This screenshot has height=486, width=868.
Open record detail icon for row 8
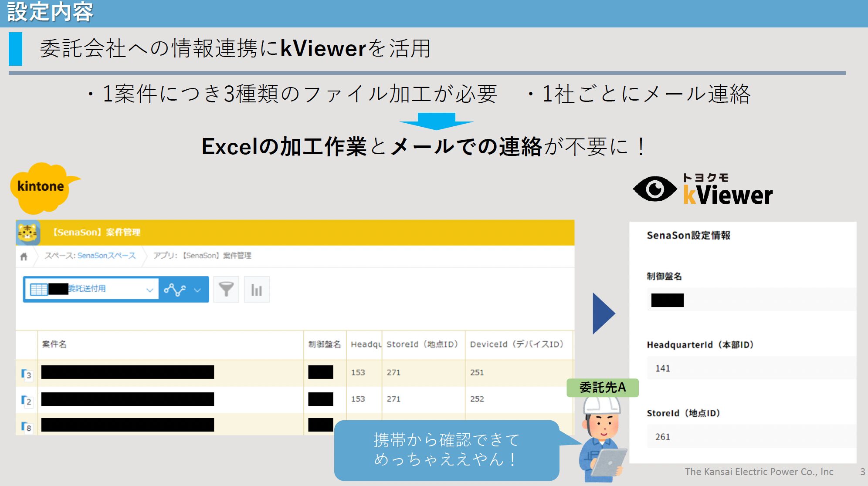click(27, 427)
